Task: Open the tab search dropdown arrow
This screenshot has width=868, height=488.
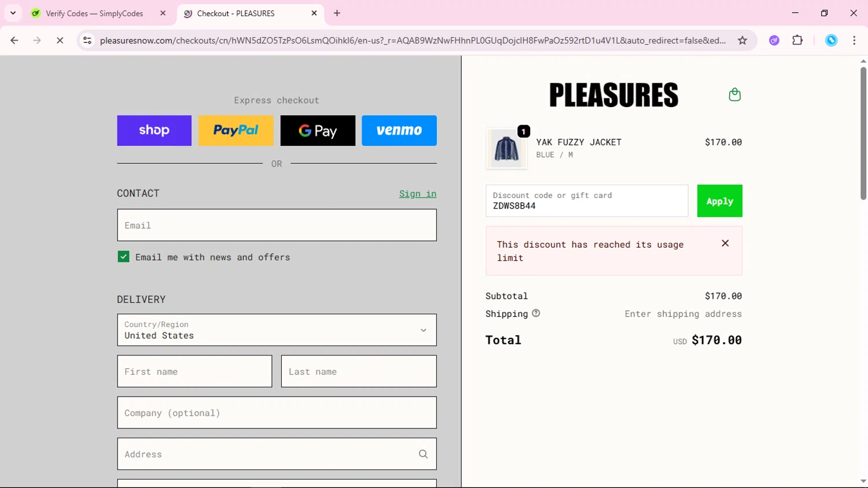Action: click(13, 13)
